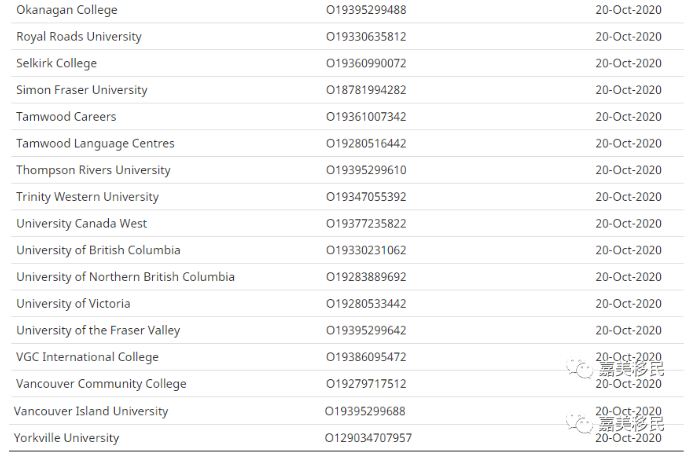Select the ID O129034707957
This screenshot has height=459, width=691.
[x=368, y=438]
